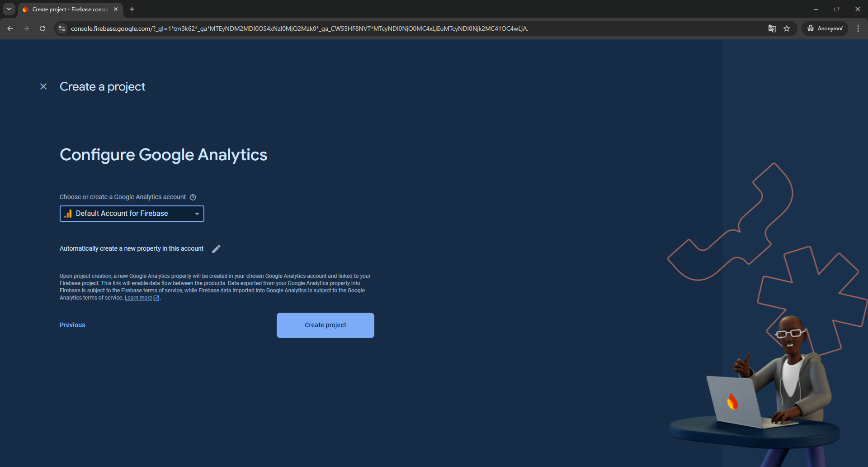Open the Chrome tab search dropdown
This screenshot has width=868, height=467.
tap(9, 9)
